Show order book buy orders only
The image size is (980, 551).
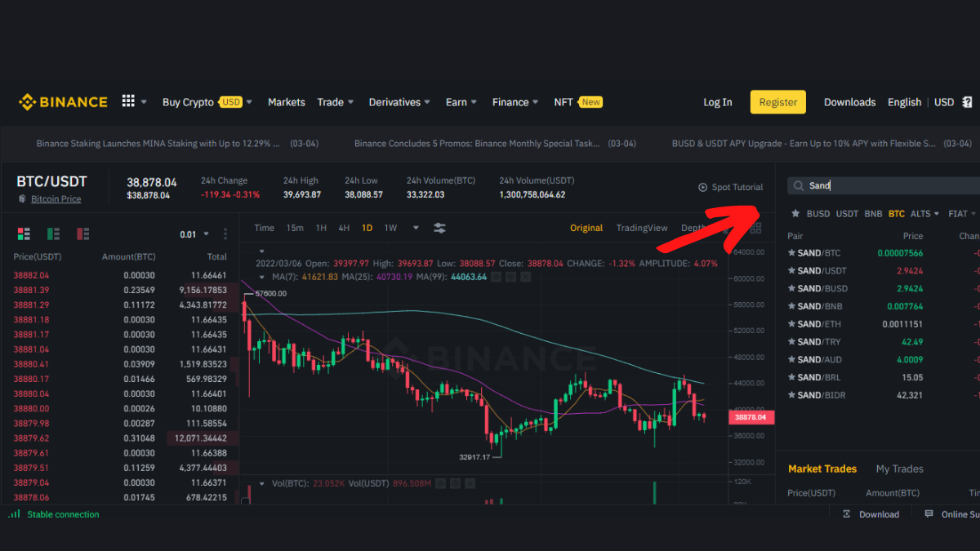click(x=53, y=233)
